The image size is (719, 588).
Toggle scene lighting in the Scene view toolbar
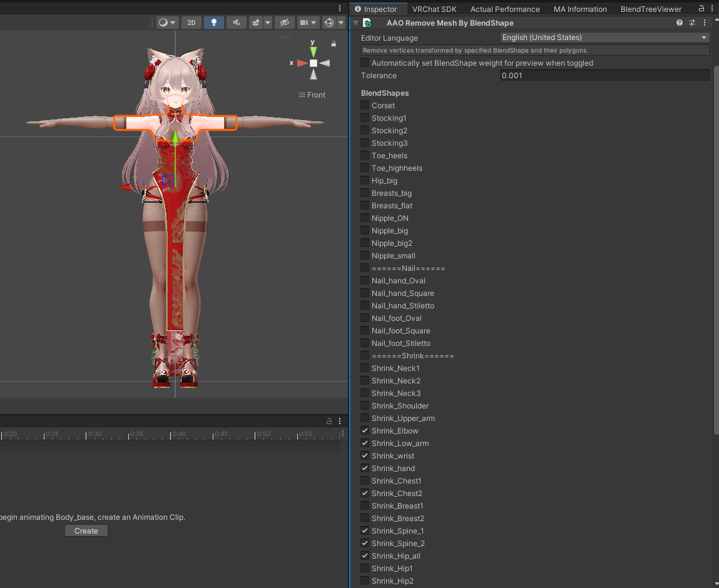tap(213, 23)
